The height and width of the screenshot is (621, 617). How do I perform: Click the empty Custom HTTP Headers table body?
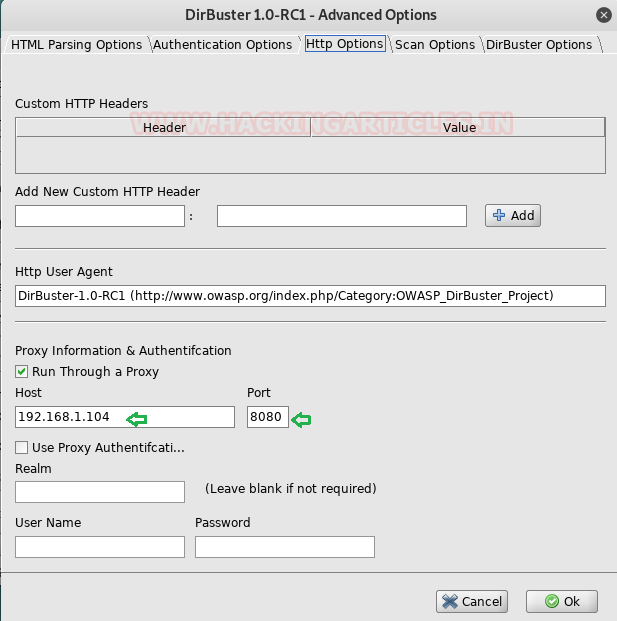click(x=310, y=155)
